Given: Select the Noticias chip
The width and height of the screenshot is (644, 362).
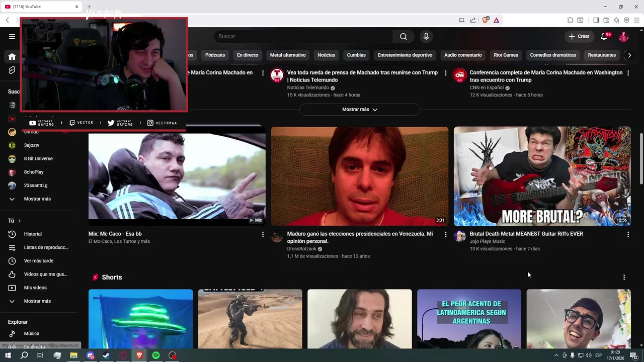Looking at the screenshot, I should pos(326,55).
